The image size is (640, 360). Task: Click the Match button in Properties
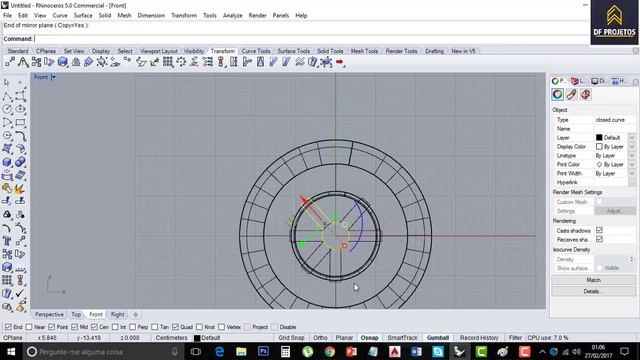coord(593,280)
